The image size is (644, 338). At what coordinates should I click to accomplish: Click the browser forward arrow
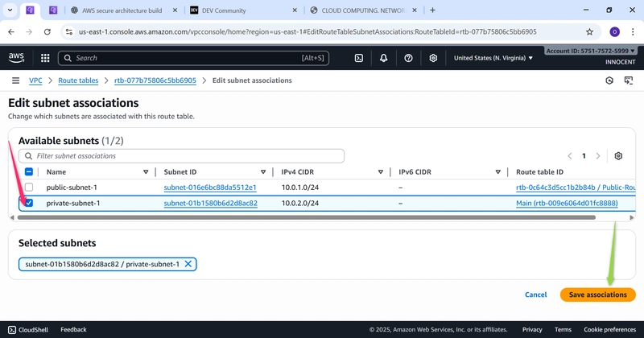pos(29,31)
